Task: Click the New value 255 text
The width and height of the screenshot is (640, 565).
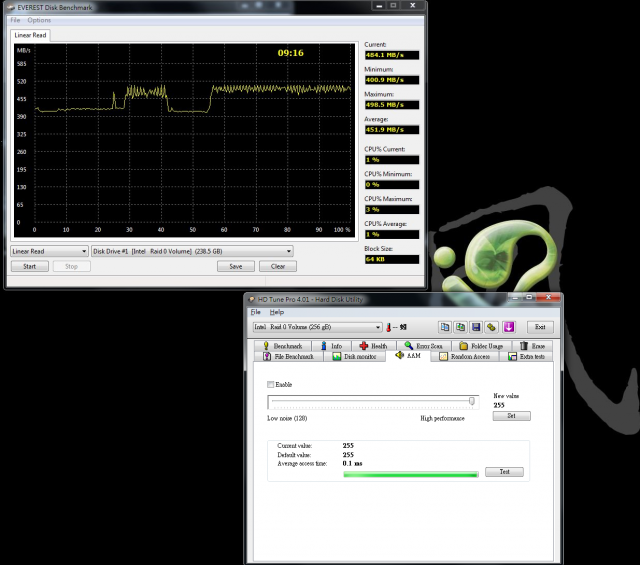Action: 499,405
